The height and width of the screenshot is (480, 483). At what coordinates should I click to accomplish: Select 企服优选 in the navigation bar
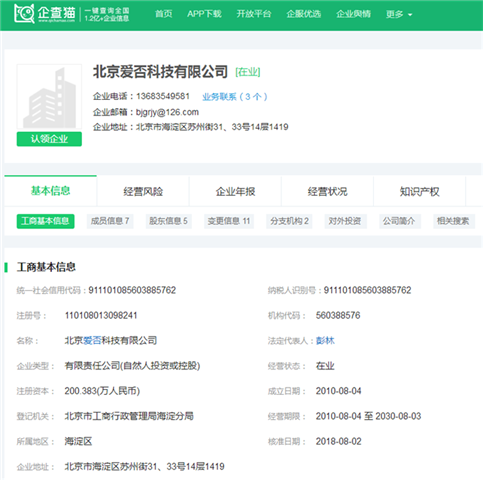303,14
